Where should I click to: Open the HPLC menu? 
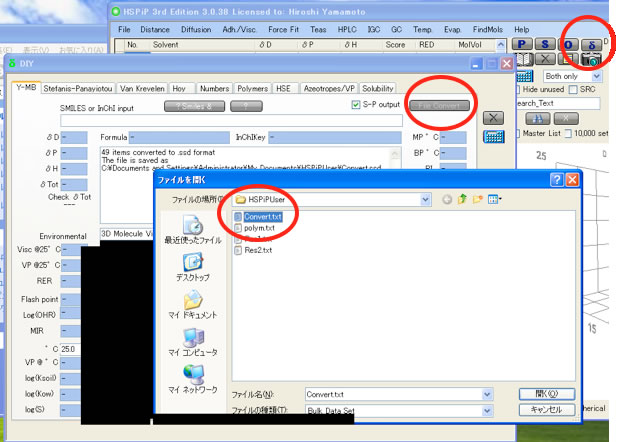point(347,30)
